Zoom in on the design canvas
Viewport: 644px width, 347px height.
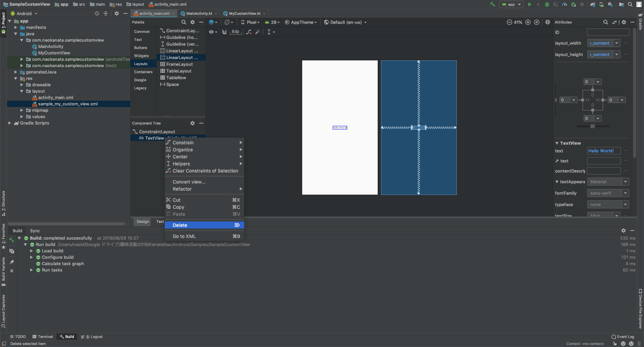(x=528, y=22)
